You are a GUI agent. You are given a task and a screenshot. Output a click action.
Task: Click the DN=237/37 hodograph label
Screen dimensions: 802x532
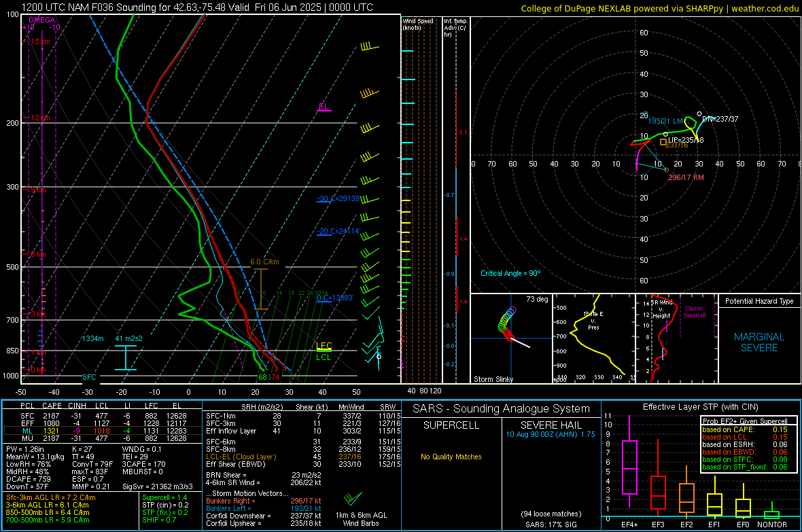720,119
